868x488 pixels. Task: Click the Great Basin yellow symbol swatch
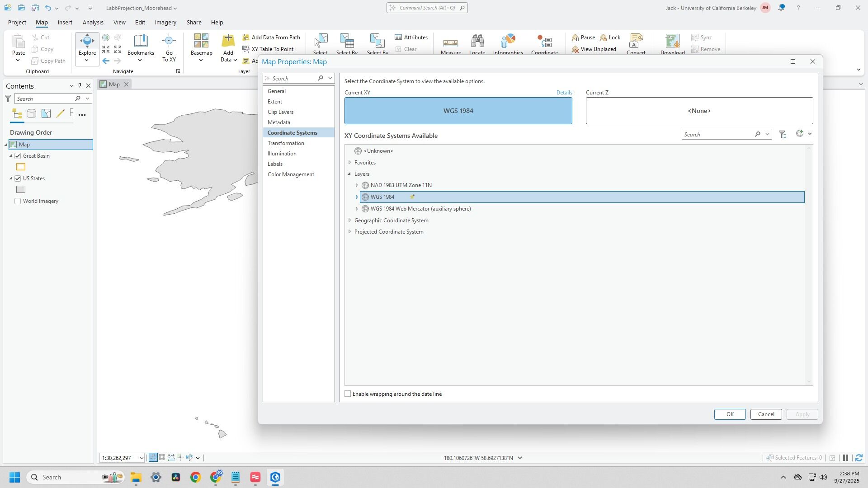tap(21, 167)
